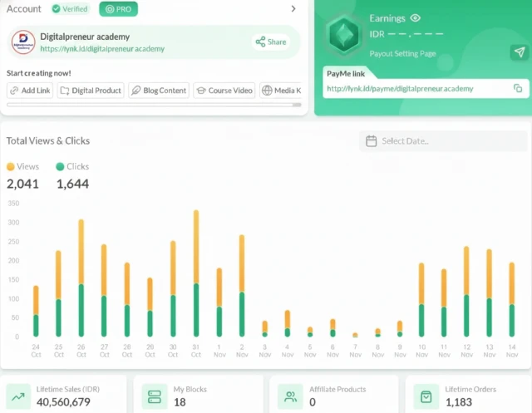Toggle the Clicks legend series

click(x=72, y=166)
